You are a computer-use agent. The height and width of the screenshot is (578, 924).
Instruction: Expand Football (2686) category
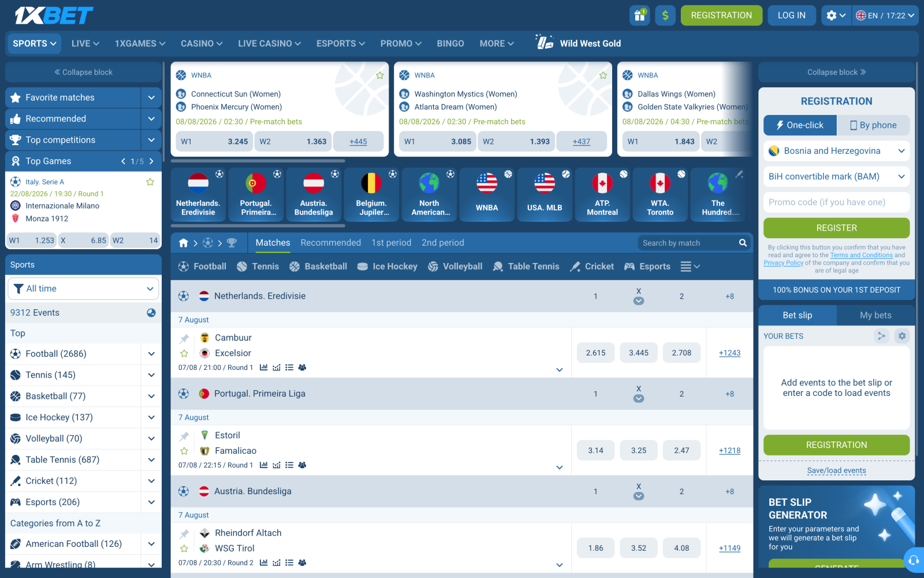point(151,354)
